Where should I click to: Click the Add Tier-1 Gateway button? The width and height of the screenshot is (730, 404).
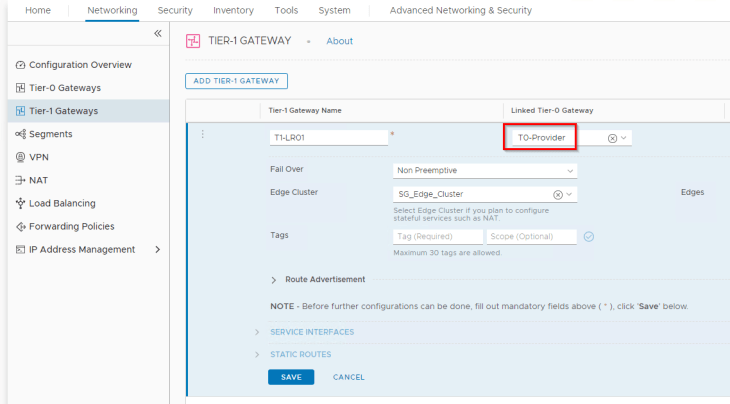coord(236,80)
